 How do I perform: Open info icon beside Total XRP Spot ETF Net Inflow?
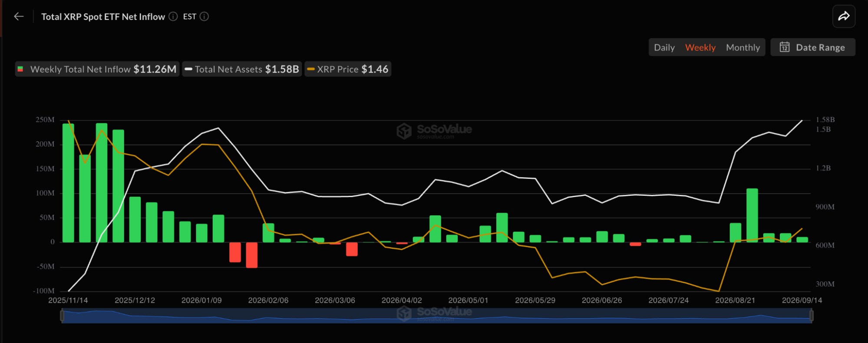tap(173, 16)
